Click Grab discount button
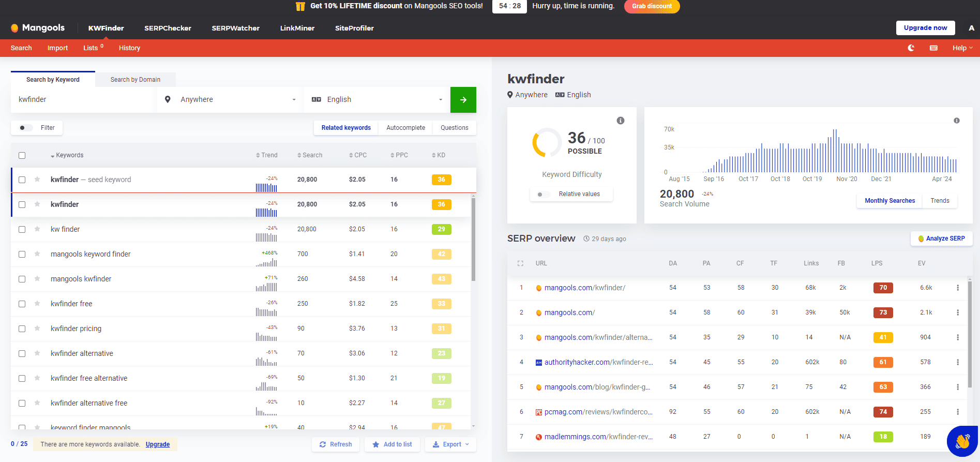The height and width of the screenshot is (462, 980). (652, 6)
